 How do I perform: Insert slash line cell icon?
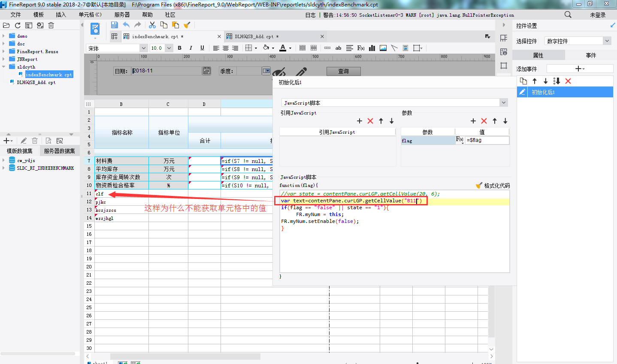point(394,48)
